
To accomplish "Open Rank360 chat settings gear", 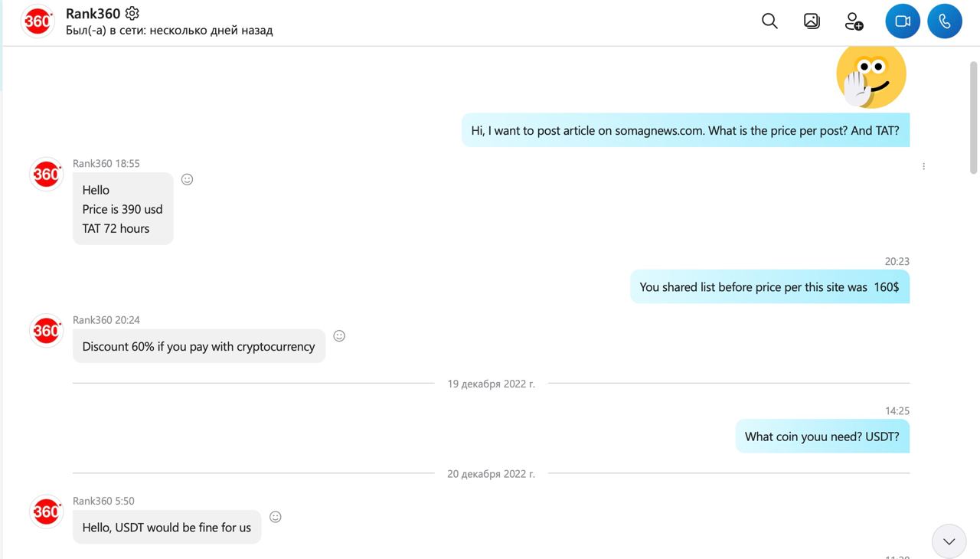I will (132, 13).
